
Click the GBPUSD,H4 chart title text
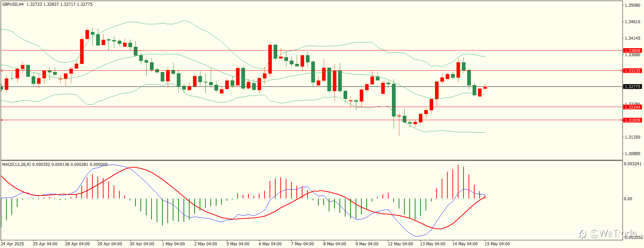[x=13, y=4]
